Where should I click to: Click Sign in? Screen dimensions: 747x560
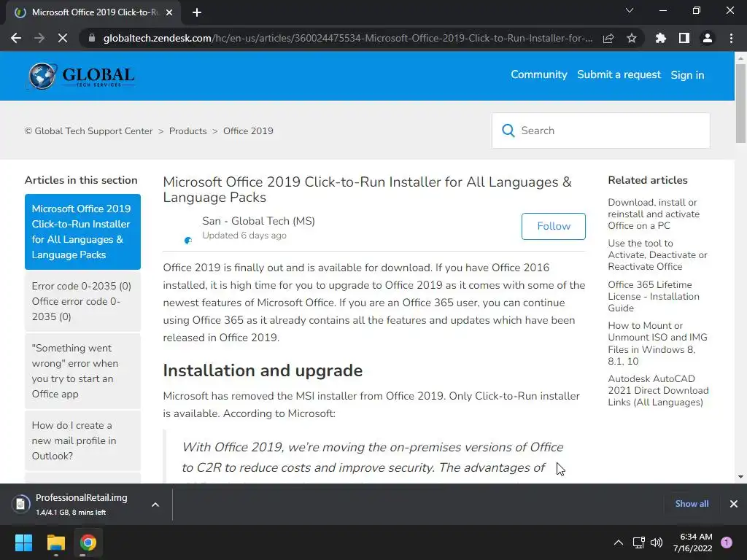(687, 75)
